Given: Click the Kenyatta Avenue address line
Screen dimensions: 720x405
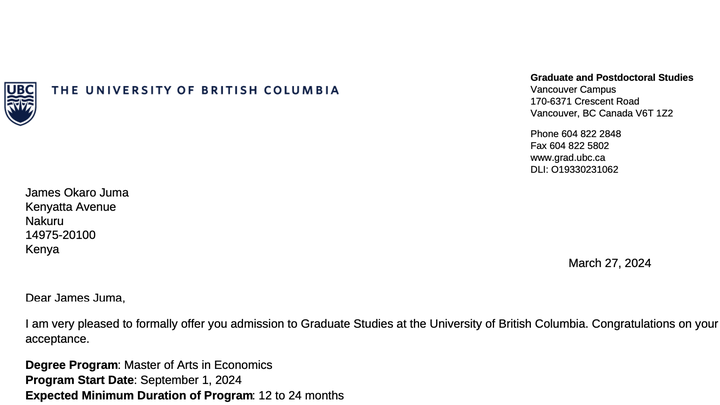Looking at the screenshot, I should pyautogui.click(x=70, y=207).
